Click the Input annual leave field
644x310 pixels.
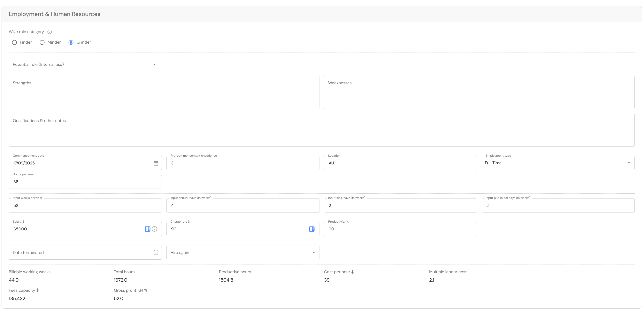[x=242, y=205]
